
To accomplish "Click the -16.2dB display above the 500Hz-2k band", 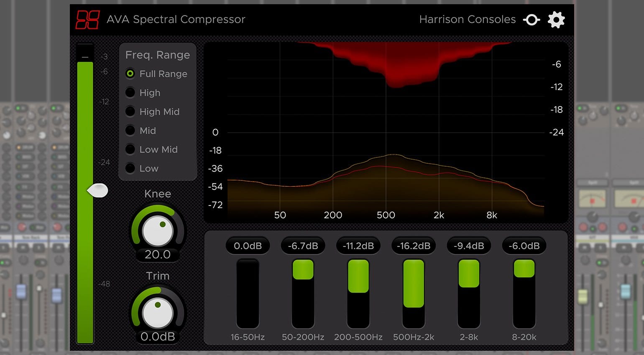I will (413, 246).
